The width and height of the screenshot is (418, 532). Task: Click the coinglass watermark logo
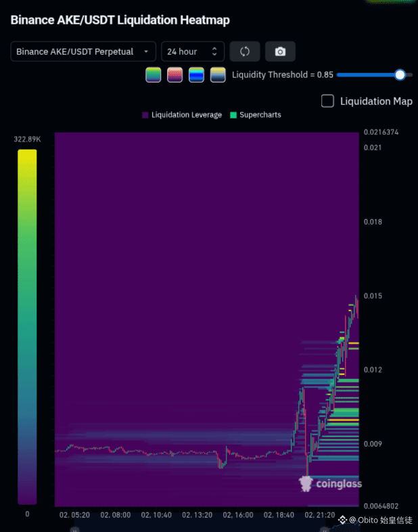click(x=331, y=484)
